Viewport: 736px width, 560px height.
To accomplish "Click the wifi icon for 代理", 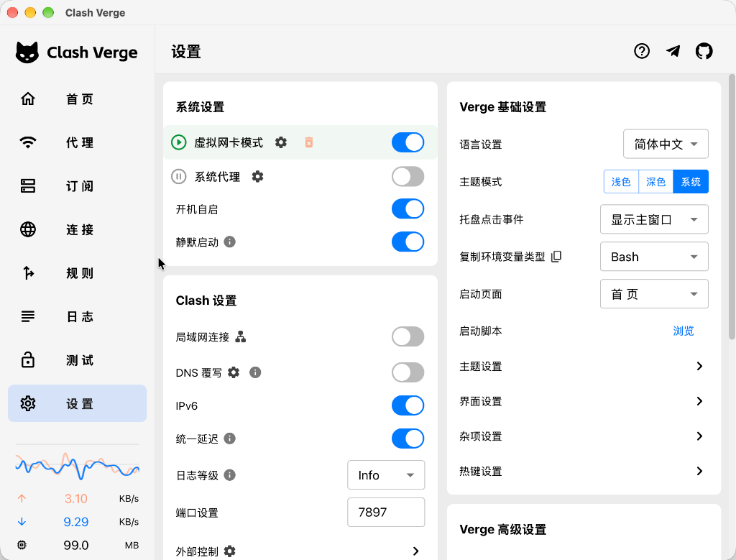I will pyautogui.click(x=28, y=142).
